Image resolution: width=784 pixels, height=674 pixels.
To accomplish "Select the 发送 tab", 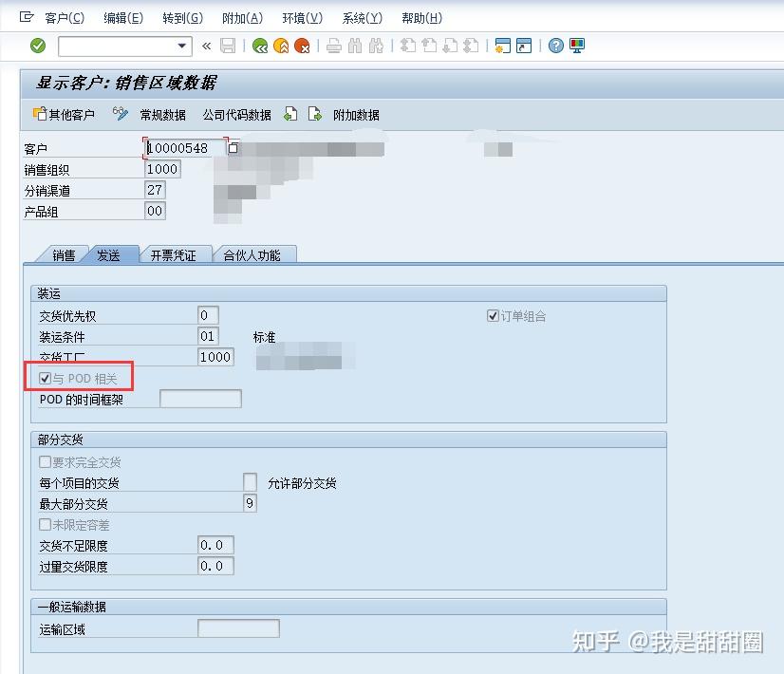I will (x=111, y=254).
